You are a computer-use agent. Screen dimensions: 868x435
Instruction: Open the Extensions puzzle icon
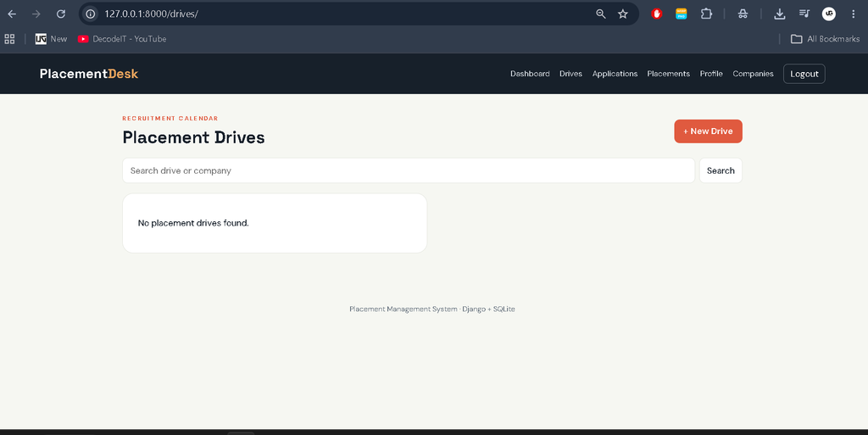click(706, 14)
